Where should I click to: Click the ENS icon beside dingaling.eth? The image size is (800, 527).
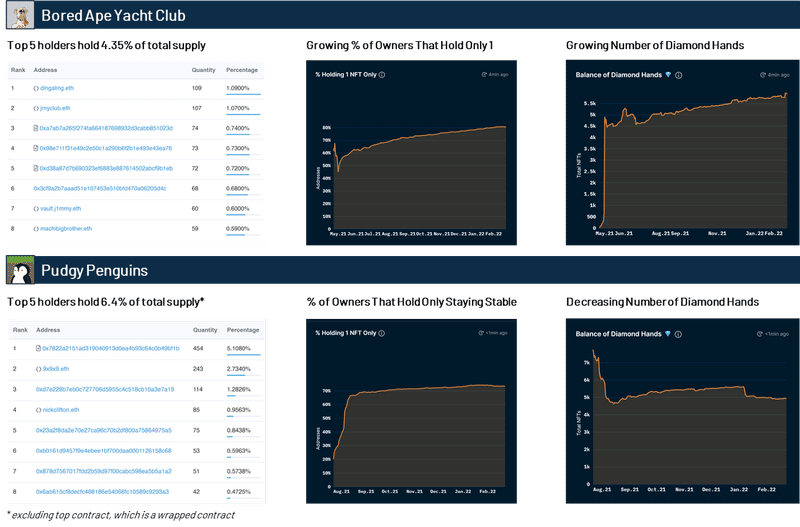click(x=36, y=88)
